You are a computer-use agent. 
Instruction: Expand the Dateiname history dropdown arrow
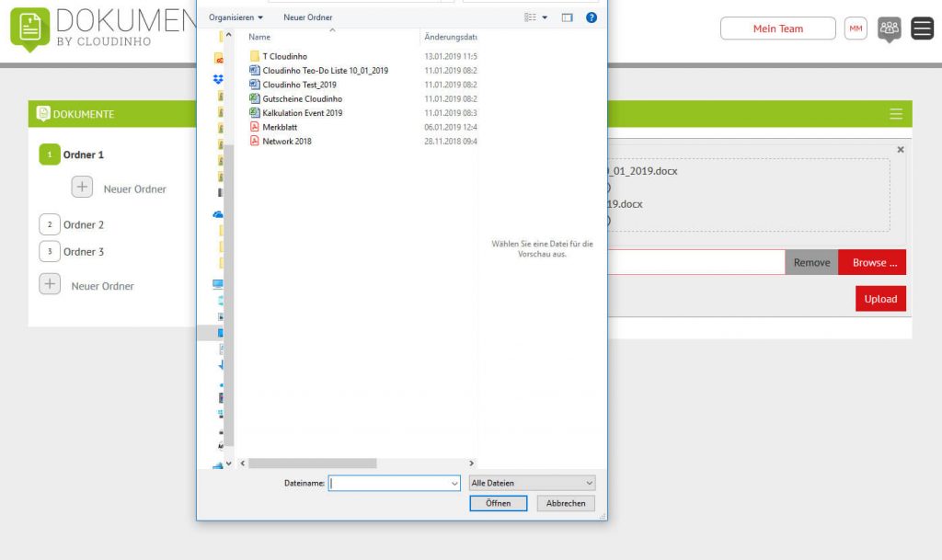point(454,483)
